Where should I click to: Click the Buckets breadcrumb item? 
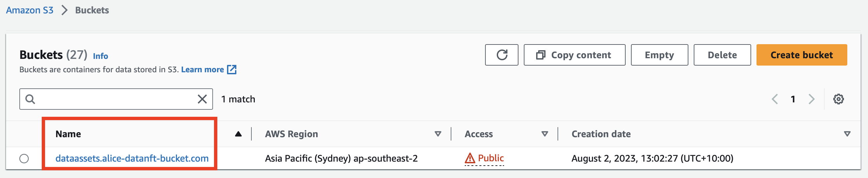tap(92, 10)
